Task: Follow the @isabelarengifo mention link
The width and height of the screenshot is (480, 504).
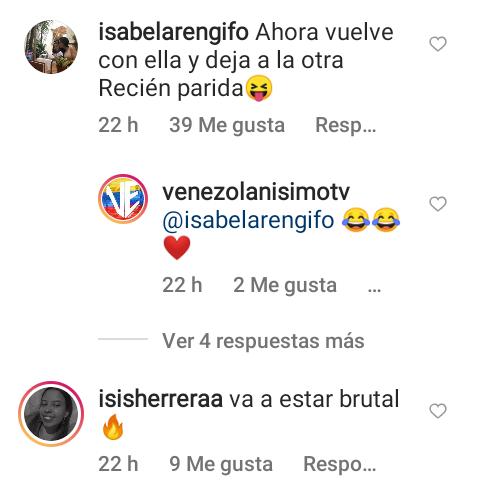Action: tap(248, 221)
